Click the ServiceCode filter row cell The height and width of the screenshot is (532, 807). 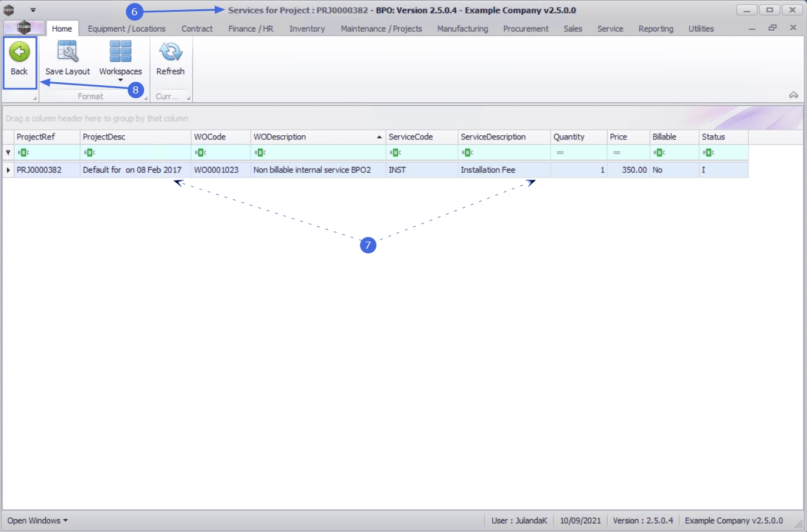tap(422, 153)
